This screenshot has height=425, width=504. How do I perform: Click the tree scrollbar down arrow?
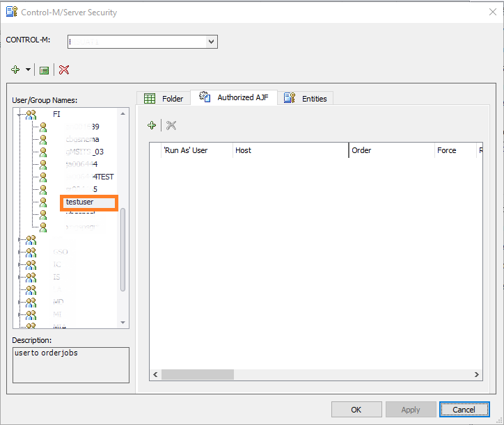pos(123,323)
